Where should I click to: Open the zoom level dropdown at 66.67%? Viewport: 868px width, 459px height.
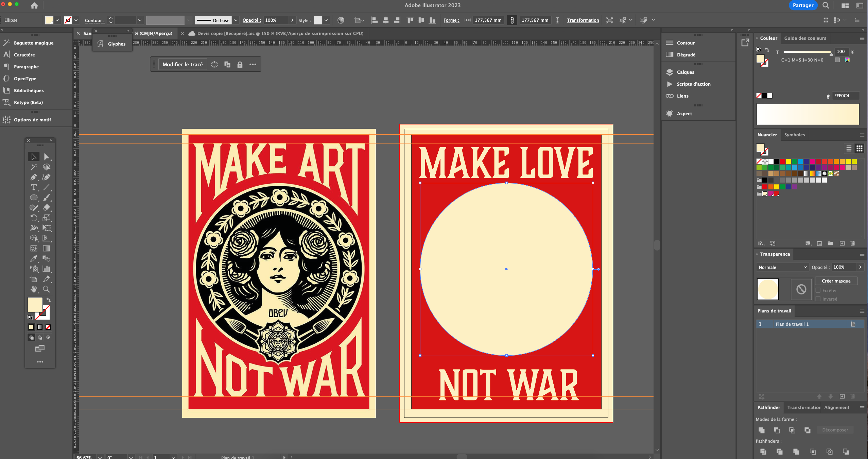point(100,457)
